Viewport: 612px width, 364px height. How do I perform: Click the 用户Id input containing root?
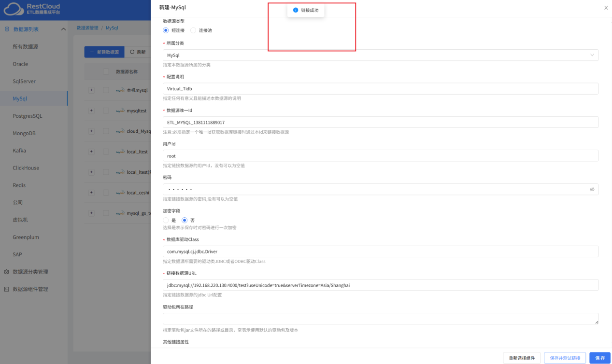click(381, 156)
